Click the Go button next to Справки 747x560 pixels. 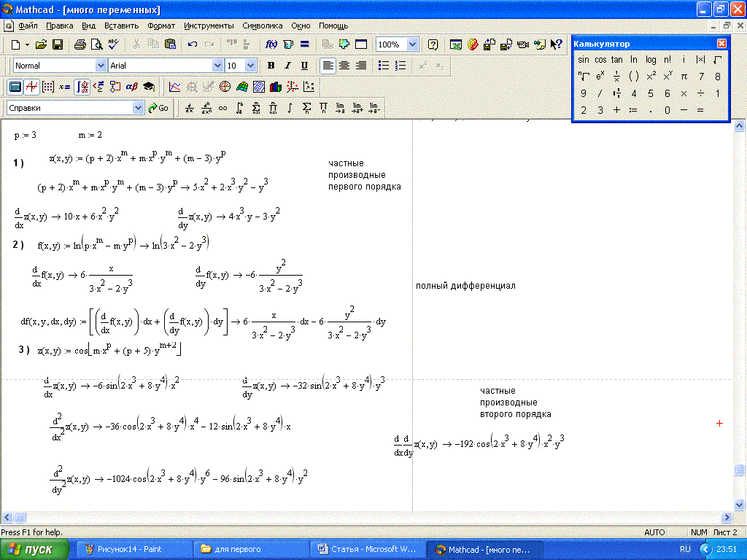point(158,108)
